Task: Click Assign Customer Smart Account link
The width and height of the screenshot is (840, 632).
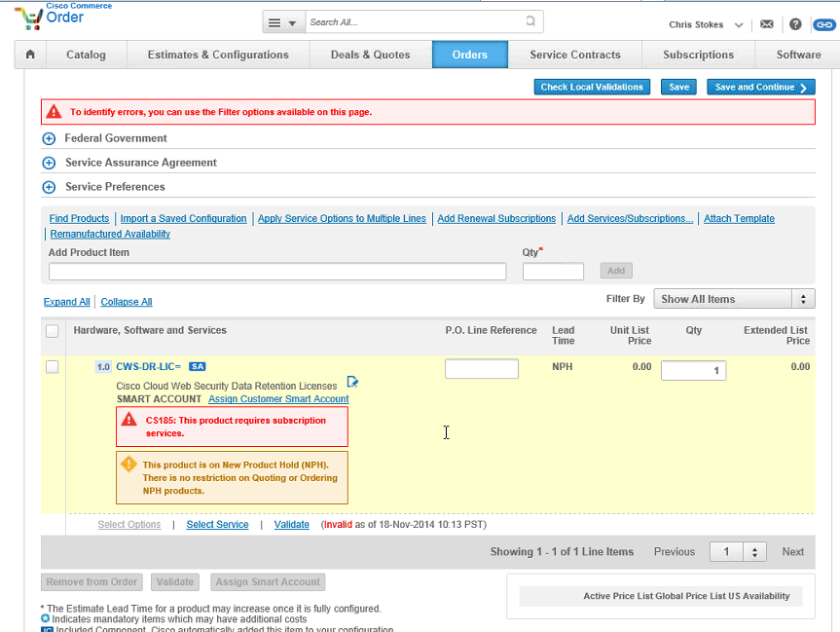Action: pos(278,399)
